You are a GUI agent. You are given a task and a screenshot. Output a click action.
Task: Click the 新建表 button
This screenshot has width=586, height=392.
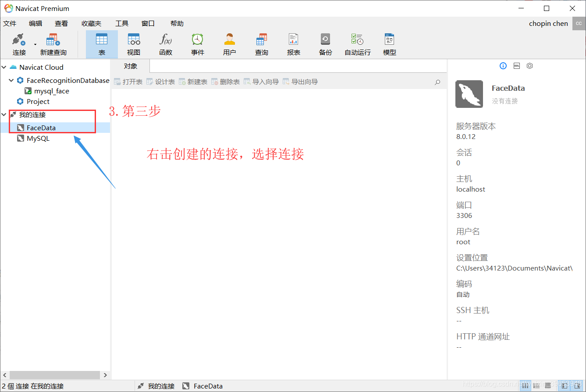pos(193,82)
